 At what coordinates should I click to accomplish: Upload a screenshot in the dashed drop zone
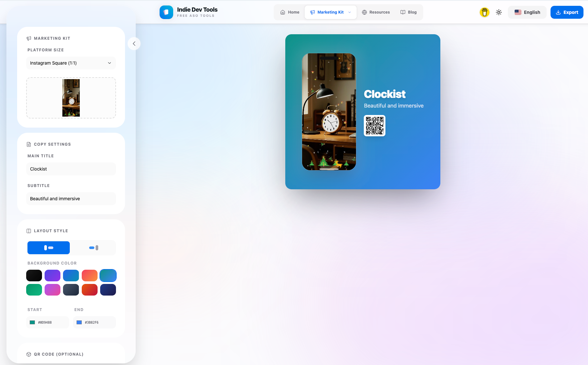71,98
